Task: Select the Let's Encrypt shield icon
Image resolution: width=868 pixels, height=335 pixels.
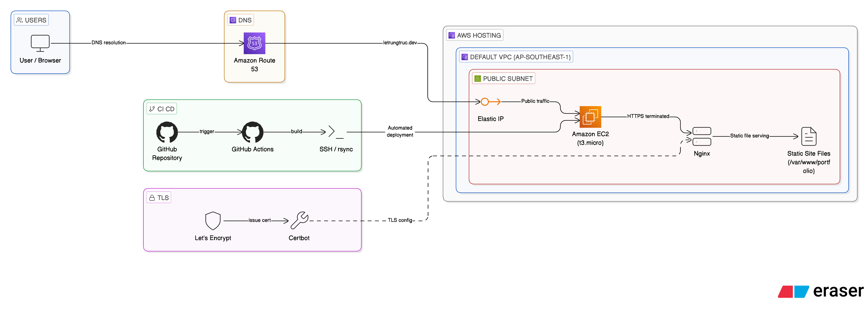Action: [213, 221]
